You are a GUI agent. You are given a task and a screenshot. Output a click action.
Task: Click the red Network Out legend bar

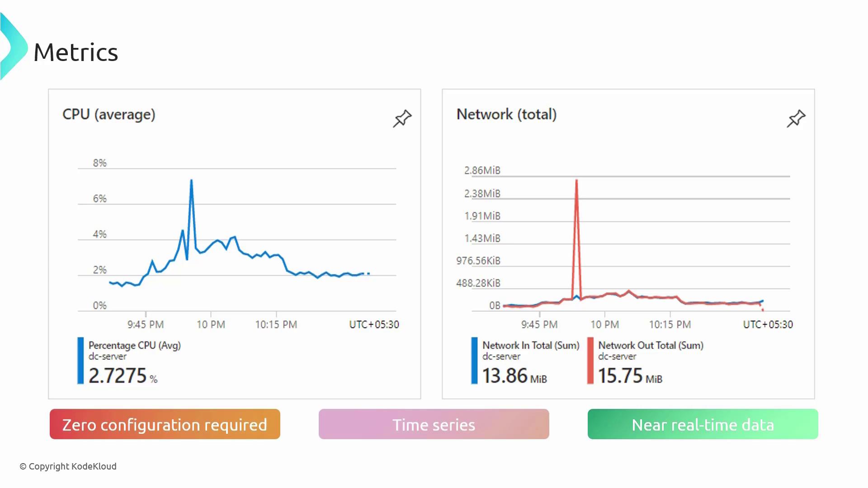pyautogui.click(x=590, y=361)
